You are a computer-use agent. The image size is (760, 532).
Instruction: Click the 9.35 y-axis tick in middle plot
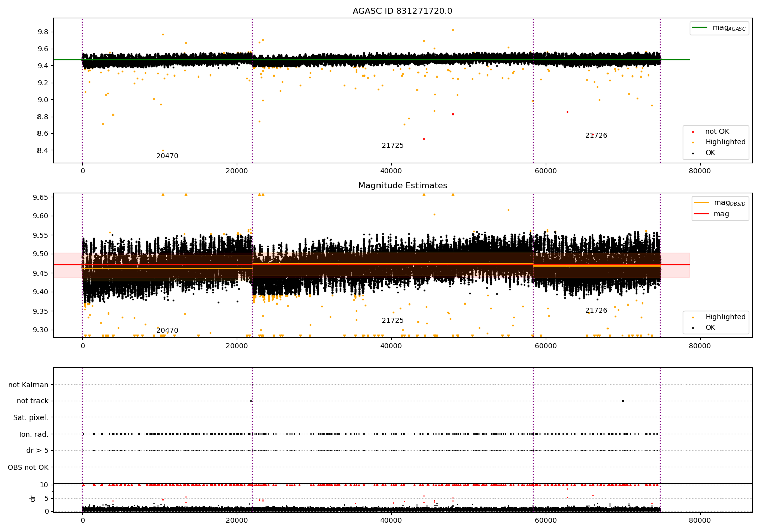tap(41, 311)
